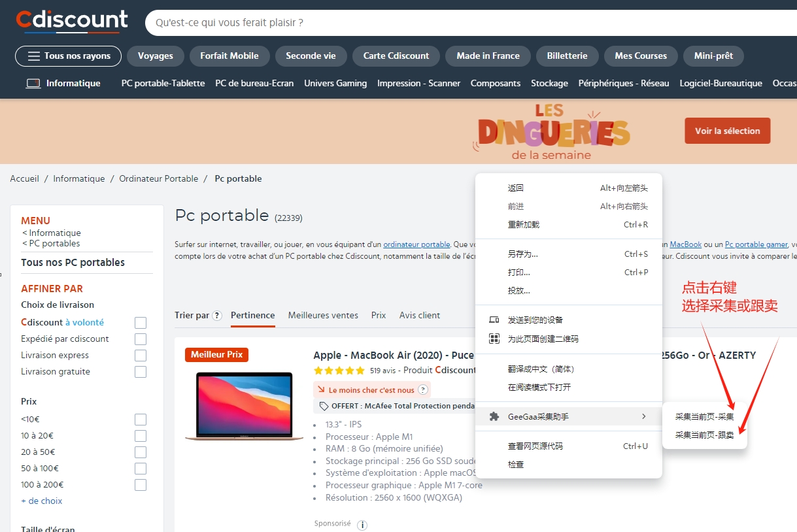Select 检查 in the context menu
This screenshot has width=797, height=532.
569,465
